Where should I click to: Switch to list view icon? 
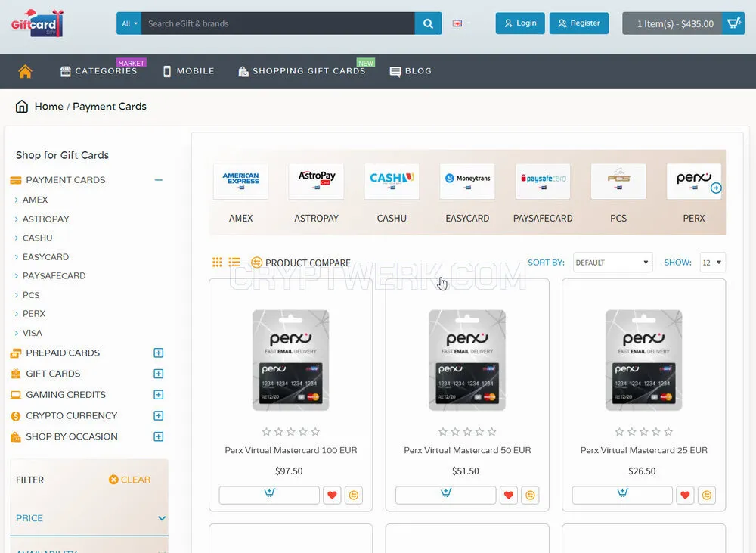point(234,262)
